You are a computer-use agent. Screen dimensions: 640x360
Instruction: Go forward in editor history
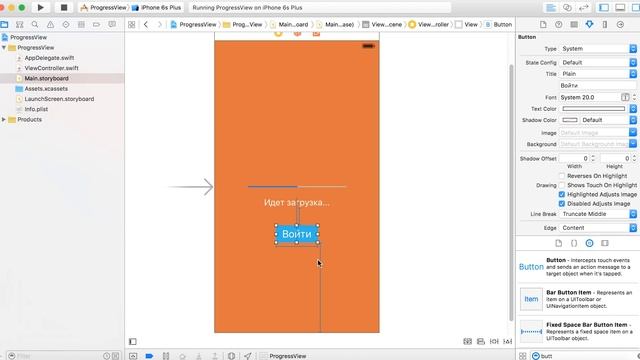click(x=160, y=24)
